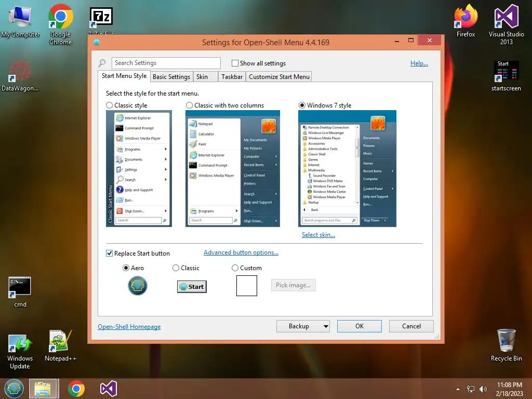This screenshot has height=399, width=532.
Task: Click the two-column classic preview image
Action: (233, 169)
